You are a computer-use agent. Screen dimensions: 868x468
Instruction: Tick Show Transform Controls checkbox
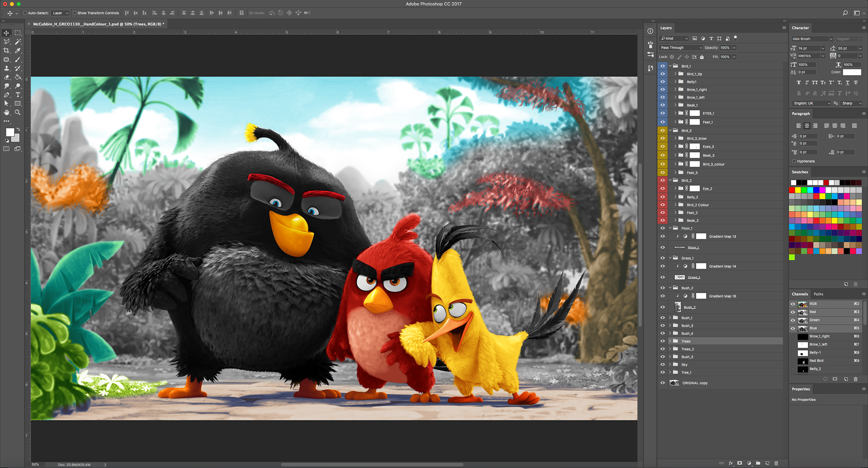point(75,13)
